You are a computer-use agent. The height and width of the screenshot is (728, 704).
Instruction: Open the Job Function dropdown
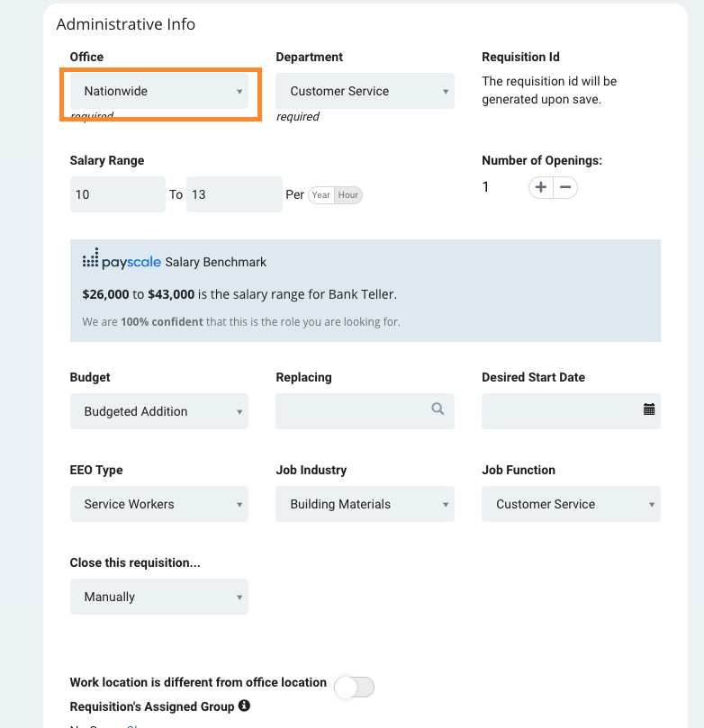pyautogui.click(x=571, y=504)
